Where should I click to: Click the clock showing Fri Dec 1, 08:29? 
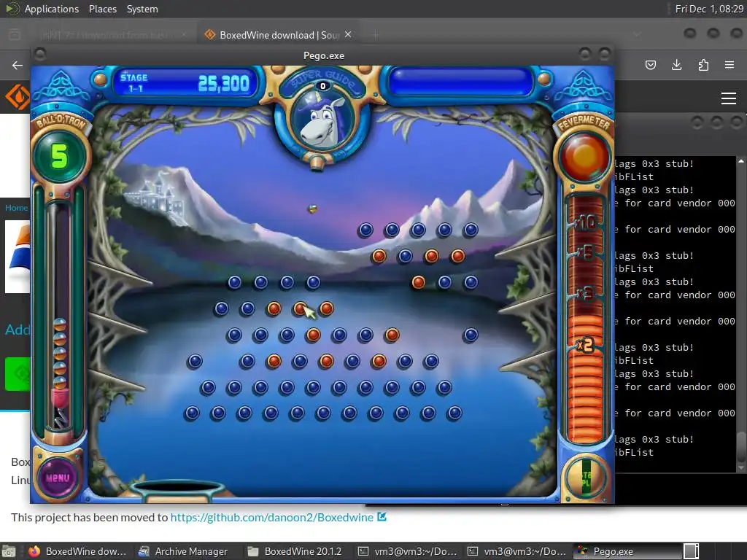pyautogui.click(x=709, y=9)
